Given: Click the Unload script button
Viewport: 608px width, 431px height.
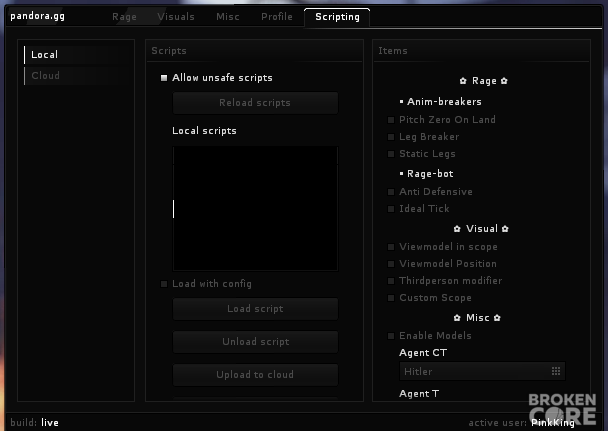Looking at the screenshot, I should 255,342.
